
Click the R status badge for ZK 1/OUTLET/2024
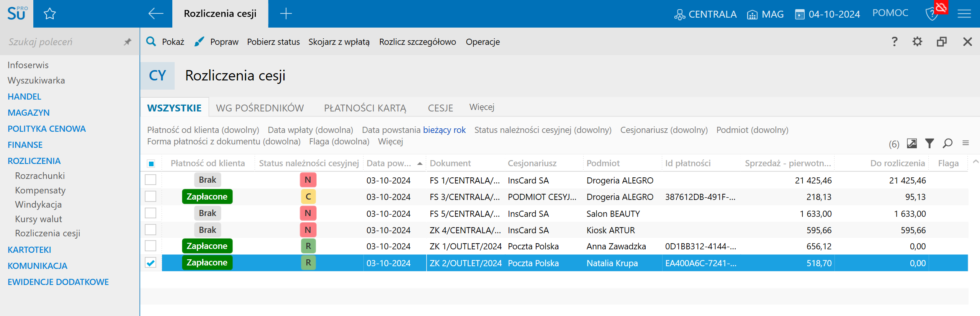(308, 246)
